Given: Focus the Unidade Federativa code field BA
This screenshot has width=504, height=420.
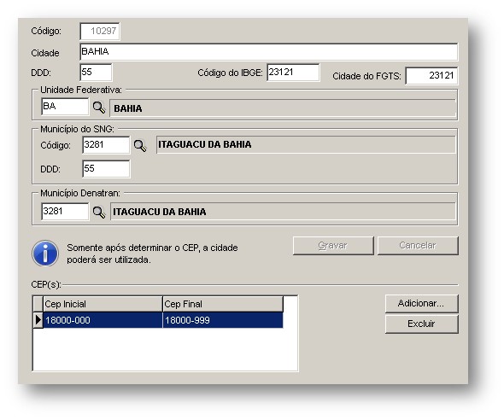Looking at the screenshot, I should (65, 107).
